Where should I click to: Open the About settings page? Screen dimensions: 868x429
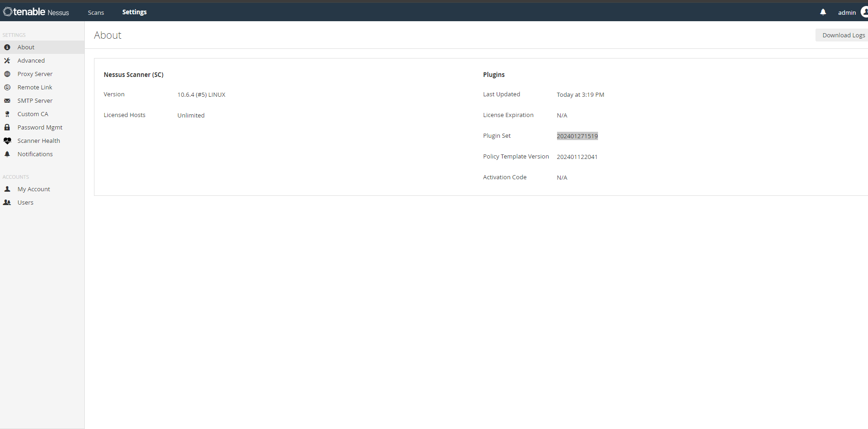click(x=42, y=47)
